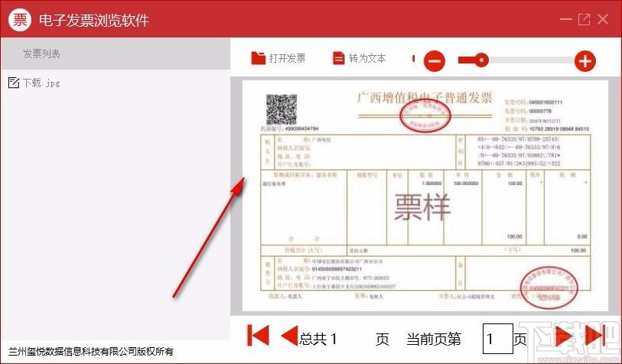Close the invoice viewer window
Image resolution: width=622 pixels, height=364 pixels.
click(603, 19)
